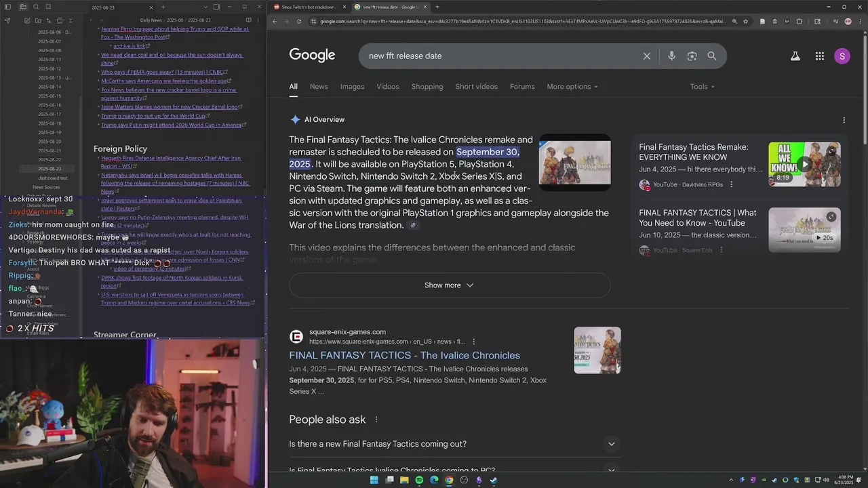Play the 'ALL WE KNOW' 8:19 video thumbnail

(x=804, y=164)
